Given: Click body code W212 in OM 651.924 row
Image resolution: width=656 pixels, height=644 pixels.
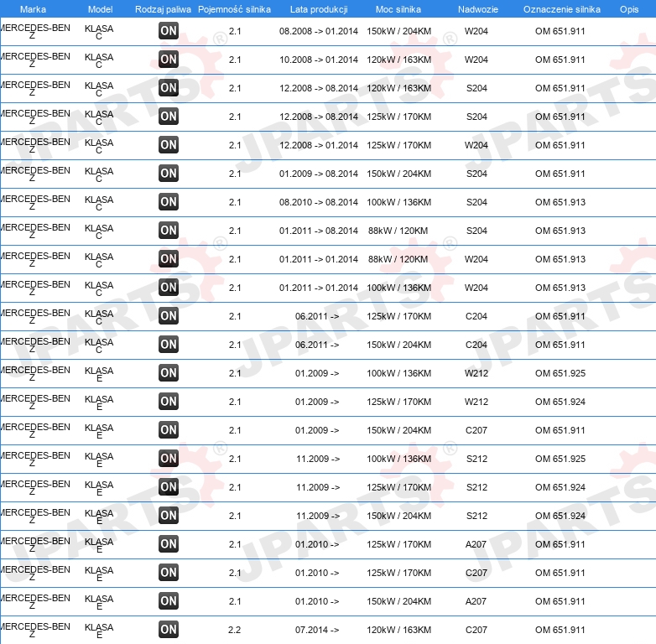Looking at the screenshot, I should pyautogui.click(x=476, y=402).
